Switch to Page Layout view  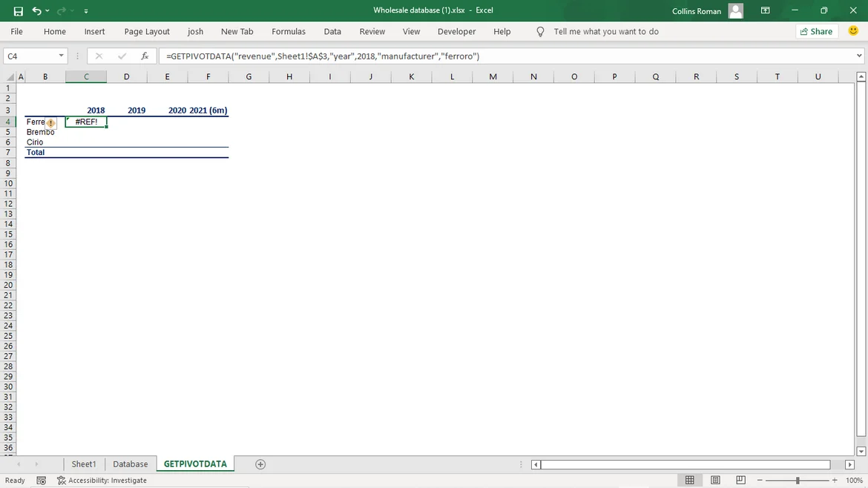pos(715,481)
